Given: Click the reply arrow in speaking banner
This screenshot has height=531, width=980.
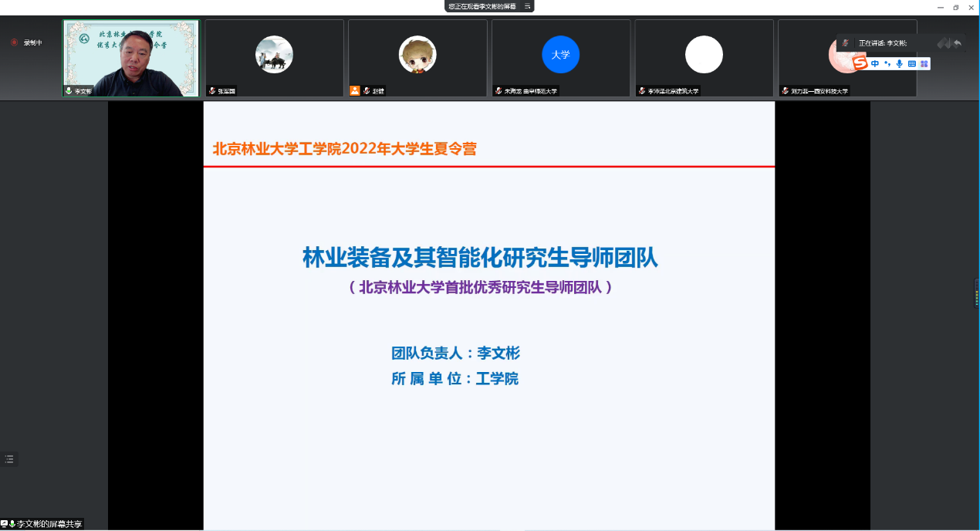Looking at the screenshot, I should [x=958, y=43].
